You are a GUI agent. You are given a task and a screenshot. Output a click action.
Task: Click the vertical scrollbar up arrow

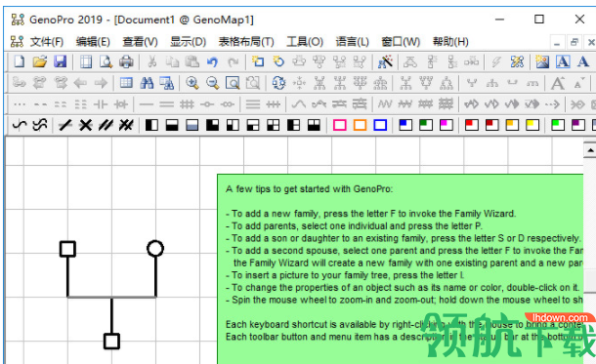pyautogui.click(x=590, y=150)
